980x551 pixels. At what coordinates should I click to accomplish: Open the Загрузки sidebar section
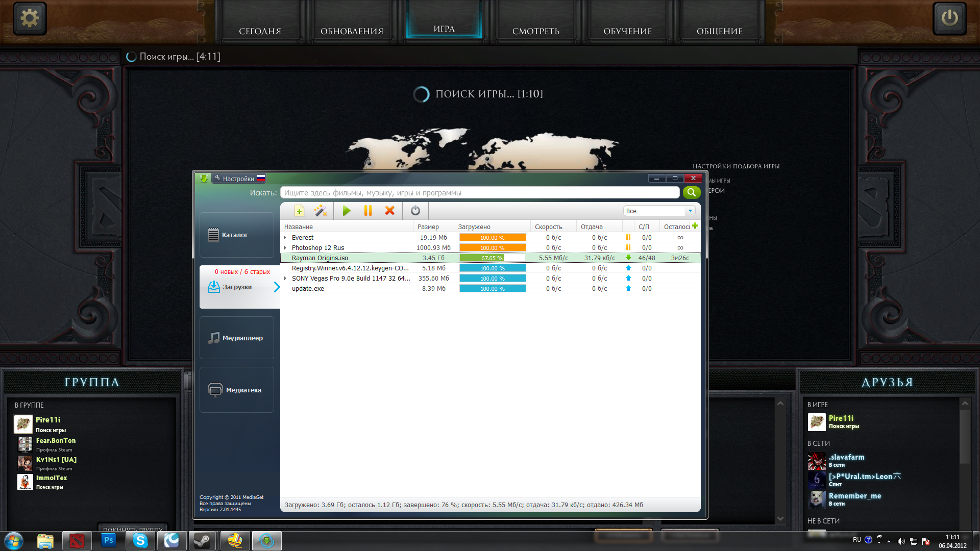coord(240,287)
